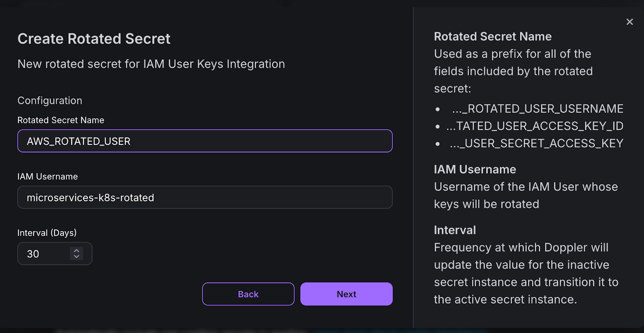
Task: Click the ...TATED_USER_ACCESS_KEY_ID bullet item
Action: (535, 126)
